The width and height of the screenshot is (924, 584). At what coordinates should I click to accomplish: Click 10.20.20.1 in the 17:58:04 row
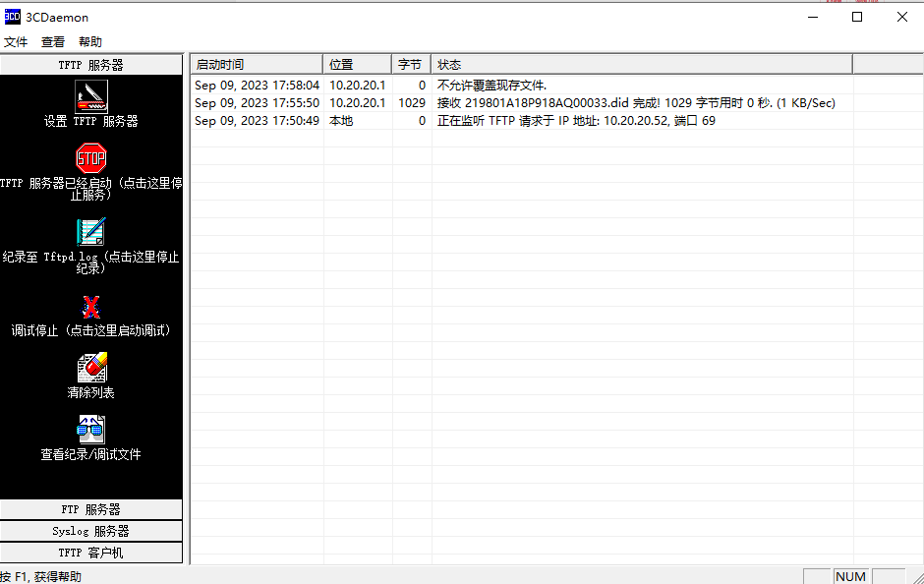coord(357,86)
